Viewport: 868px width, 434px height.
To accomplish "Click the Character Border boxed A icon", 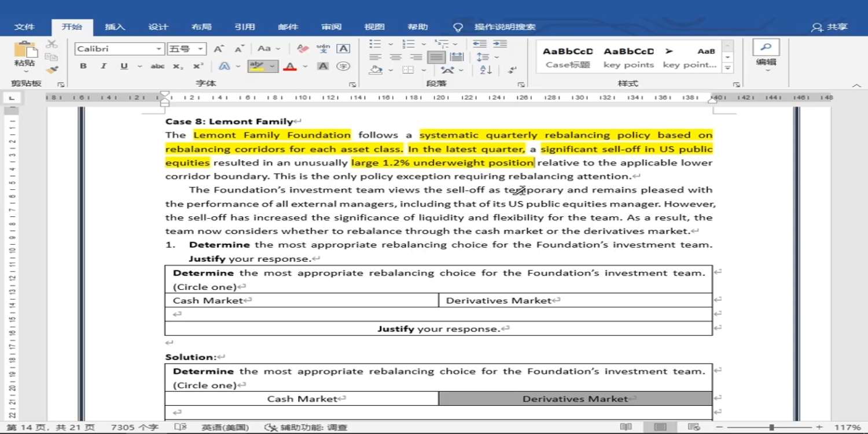I will pos(343,49).
